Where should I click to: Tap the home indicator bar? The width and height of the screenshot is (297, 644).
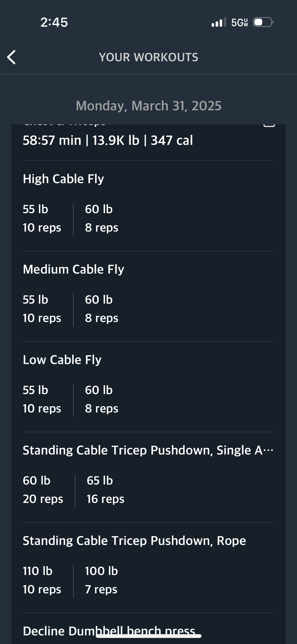149,636
